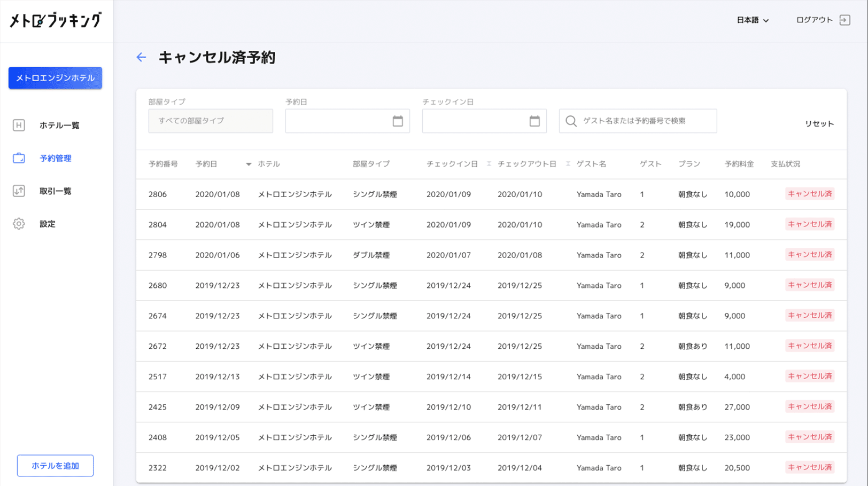The image size is (868, 486).
Task: Click the 支払状況 column header
Action: pyautogui.click(x=786, y=164)
